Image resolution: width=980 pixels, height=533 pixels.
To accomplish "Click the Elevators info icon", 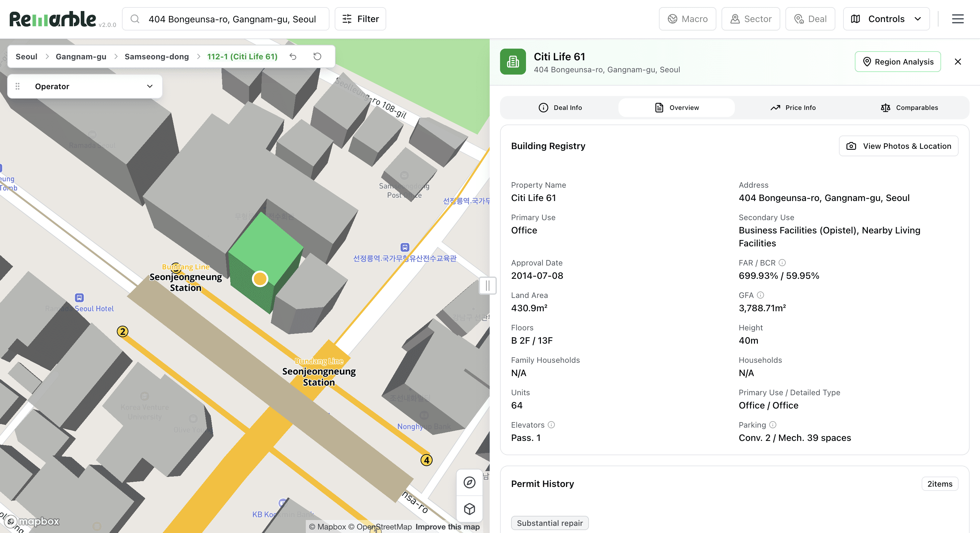I will click(x=551, y=425).
